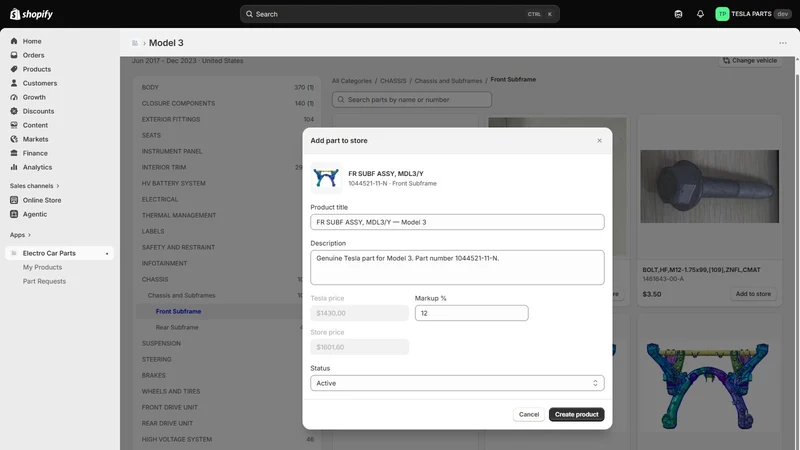Open the notifications bell
The height and width of the screenshot is (450, 800).
(x=700, y=14)
